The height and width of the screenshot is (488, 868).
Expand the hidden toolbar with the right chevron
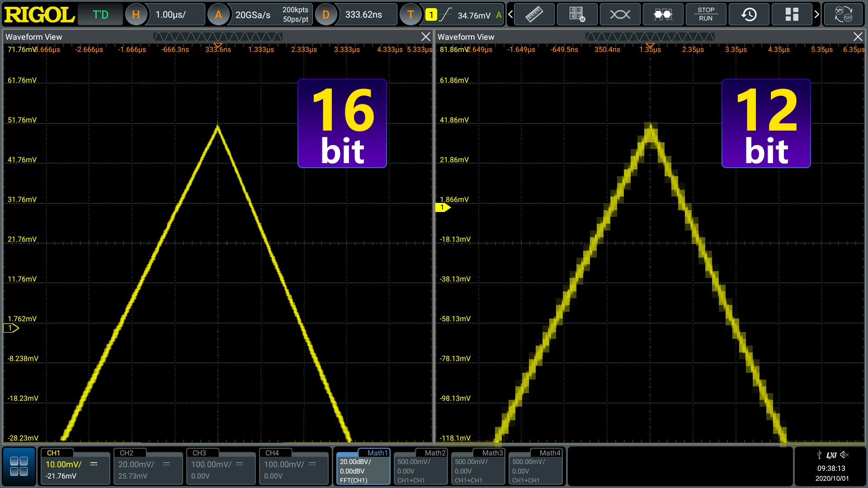pyautogui.click(x=816, y=14)
